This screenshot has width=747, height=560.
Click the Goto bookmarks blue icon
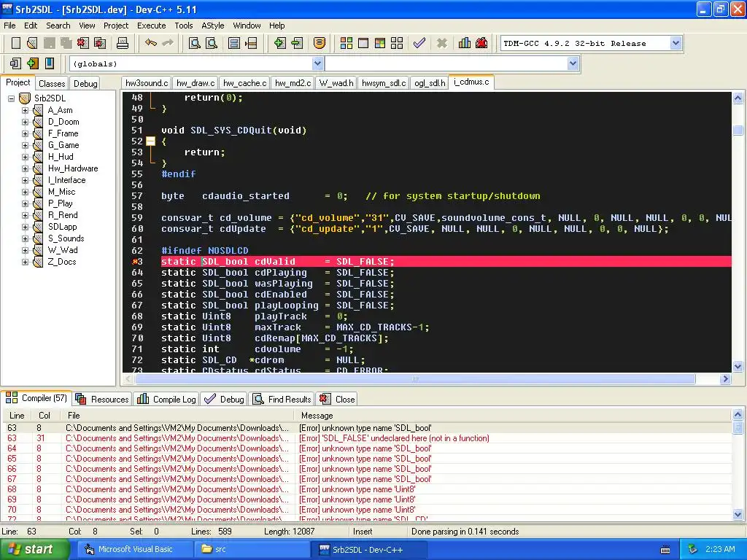(x=49, y=63)
